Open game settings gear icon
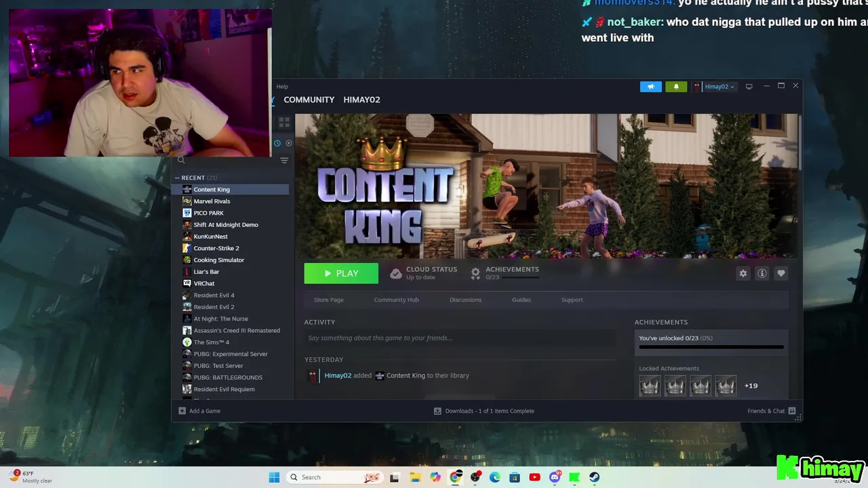The image size is (868, 488). click(x=743, y=273)
